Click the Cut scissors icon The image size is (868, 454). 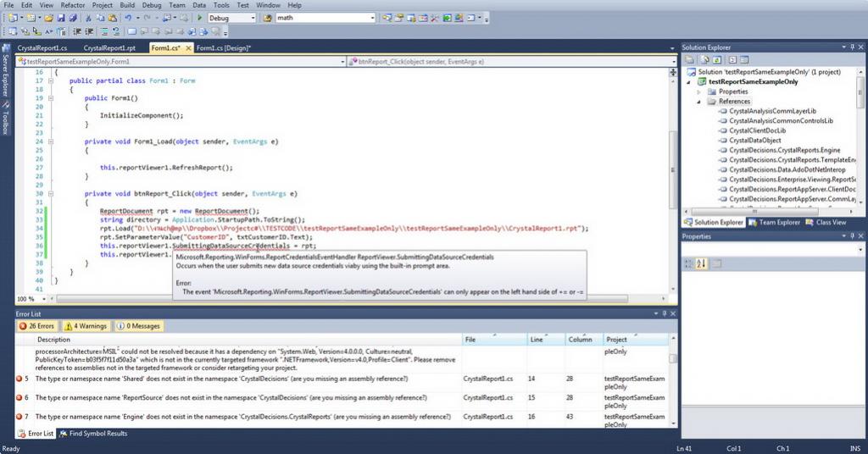click(x=88, y=18)
